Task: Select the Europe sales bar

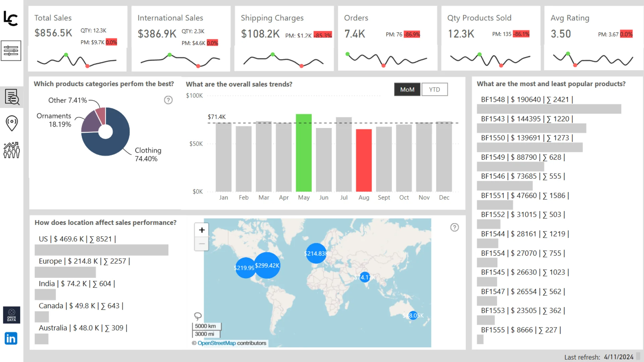Action: tap(65, 272)
